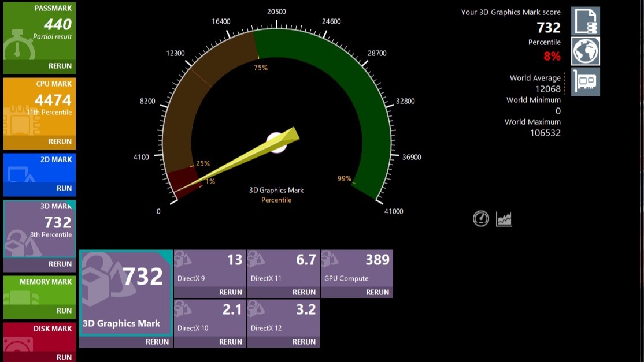Select the PassMark 440 partial result score
Screen dimensions: 644x362
click(58, 25)
